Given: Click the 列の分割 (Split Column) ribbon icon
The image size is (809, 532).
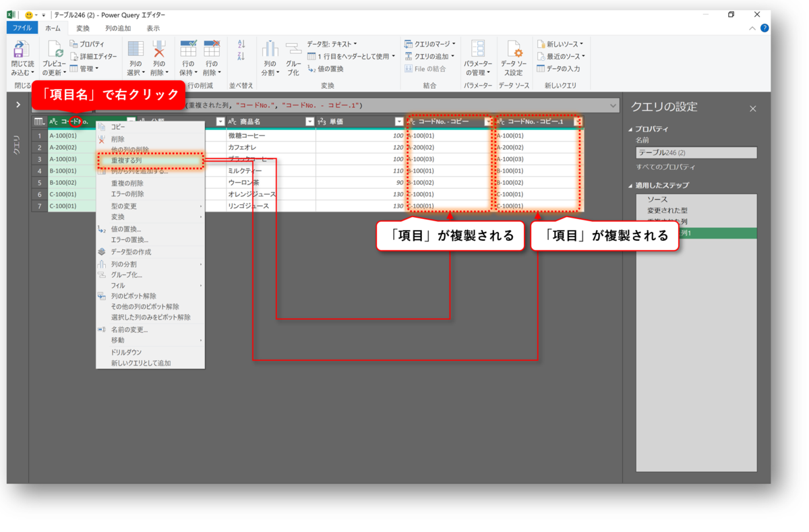Looking at the screenshot, I should (x=270, y=49).
